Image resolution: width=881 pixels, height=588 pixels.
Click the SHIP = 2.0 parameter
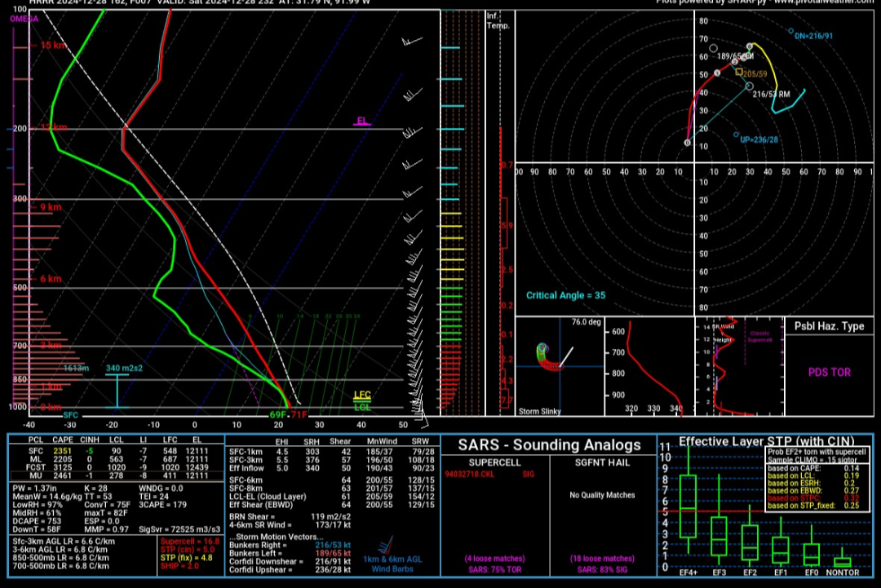[179, 565]
